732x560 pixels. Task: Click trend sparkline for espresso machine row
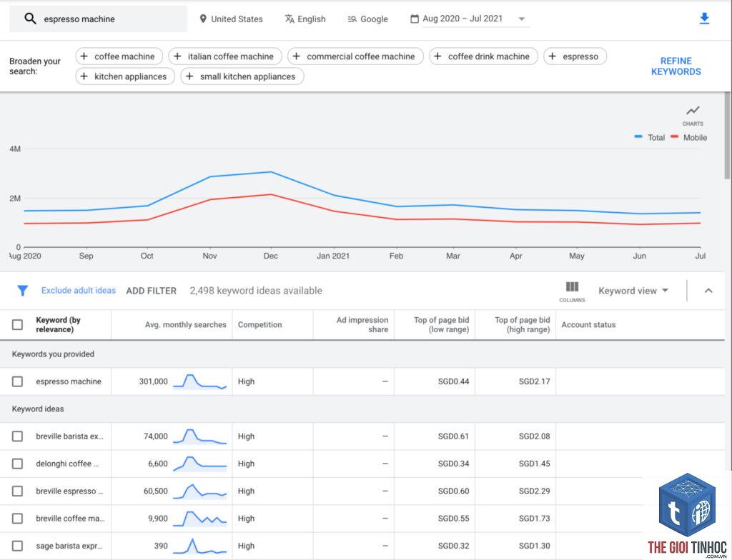tap(200, 381)
